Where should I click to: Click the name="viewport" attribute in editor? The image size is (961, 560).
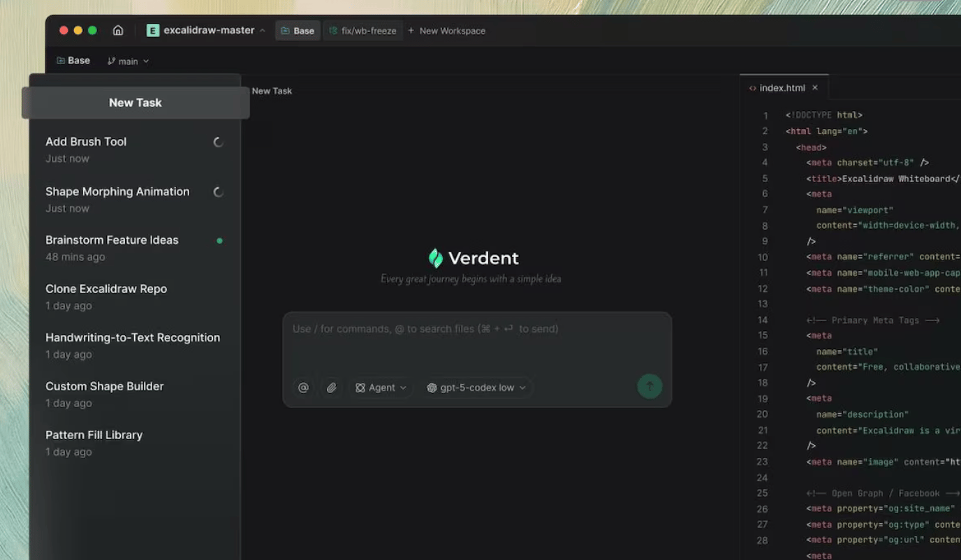point(855,210)
